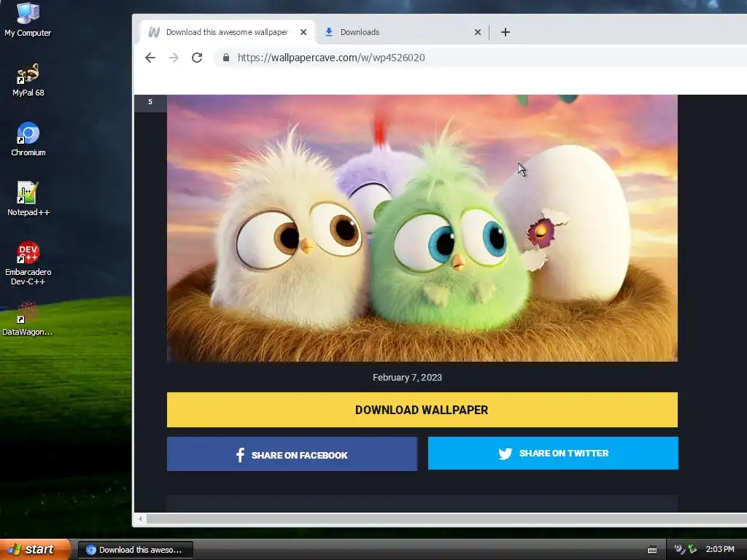
Task: Close the Download this awesome wallpaper tab
Action: [303, 32]
